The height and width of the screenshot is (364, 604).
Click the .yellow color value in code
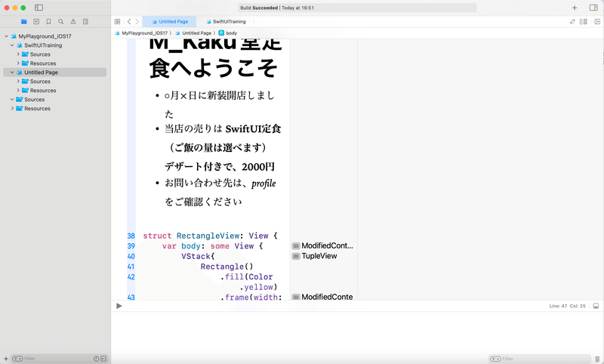coord(256,287)
